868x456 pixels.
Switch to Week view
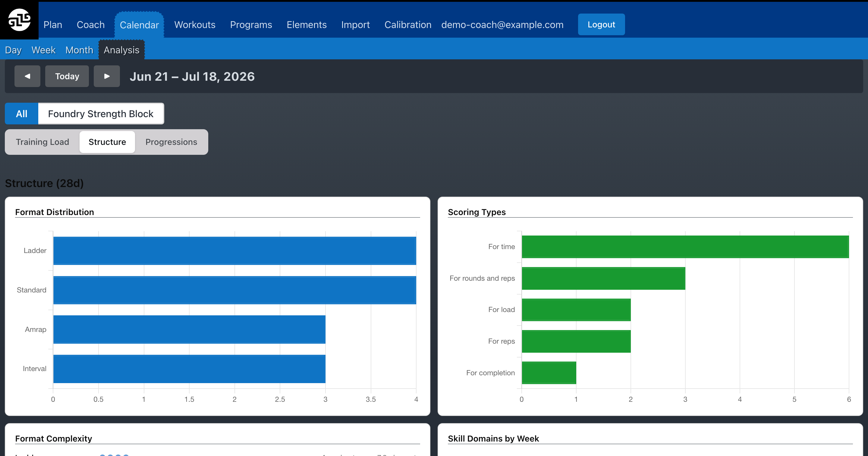(x=43, y=50)
